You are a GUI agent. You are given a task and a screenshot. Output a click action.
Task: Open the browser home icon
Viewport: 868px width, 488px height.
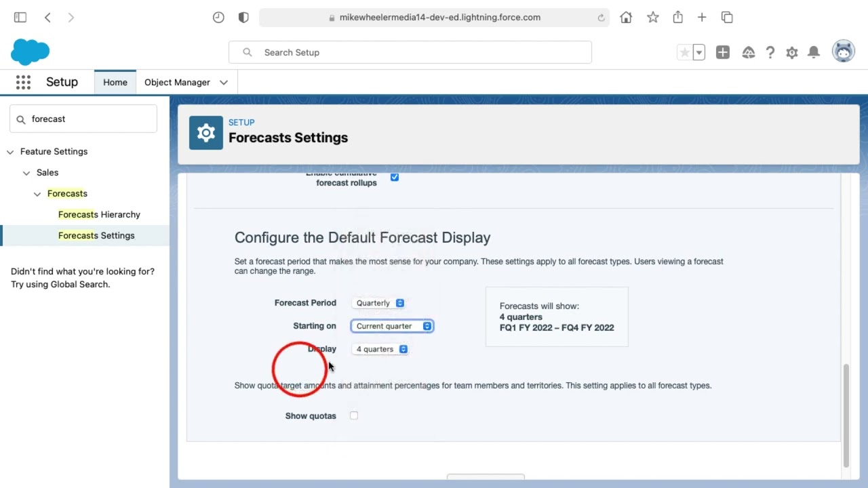click(626, 18)
